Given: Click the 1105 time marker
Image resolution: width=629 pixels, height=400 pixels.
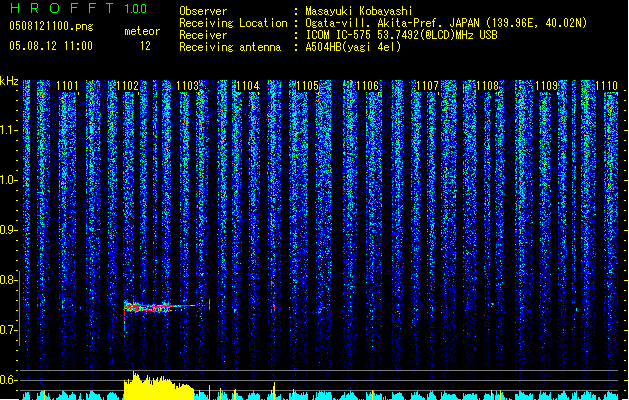Looking at the screenshot, I should coord(307,86).
